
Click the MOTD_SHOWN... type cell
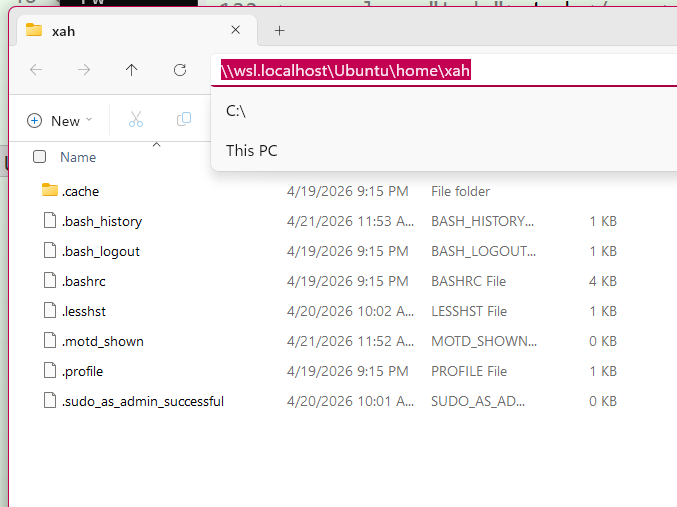(484, 342)
